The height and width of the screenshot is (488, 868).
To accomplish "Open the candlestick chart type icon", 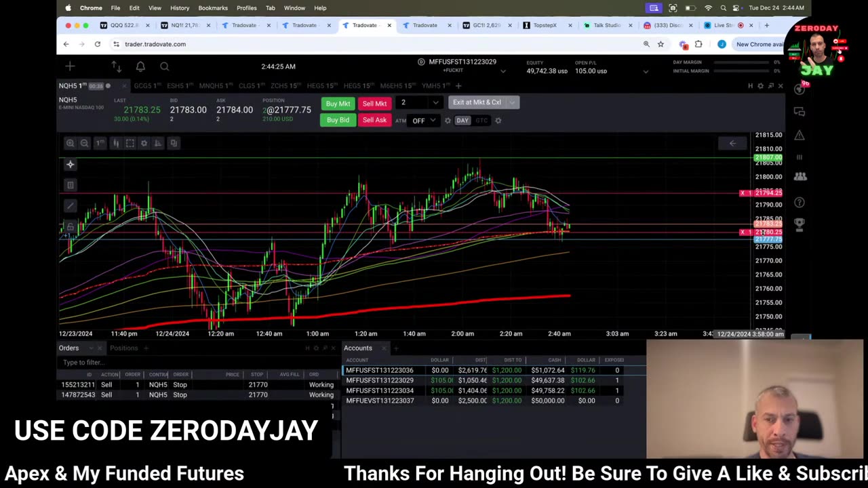I will point(115,143).
